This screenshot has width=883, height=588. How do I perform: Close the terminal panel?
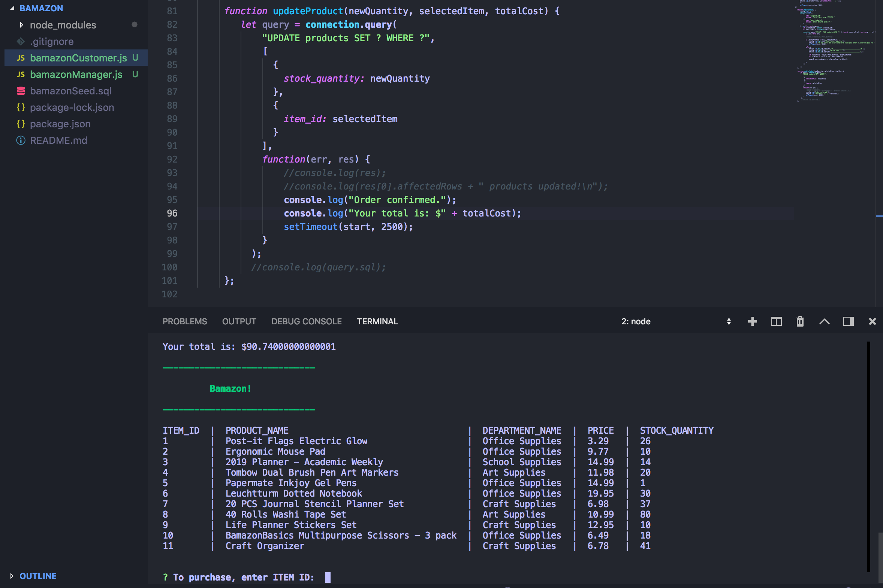point(873,321)
